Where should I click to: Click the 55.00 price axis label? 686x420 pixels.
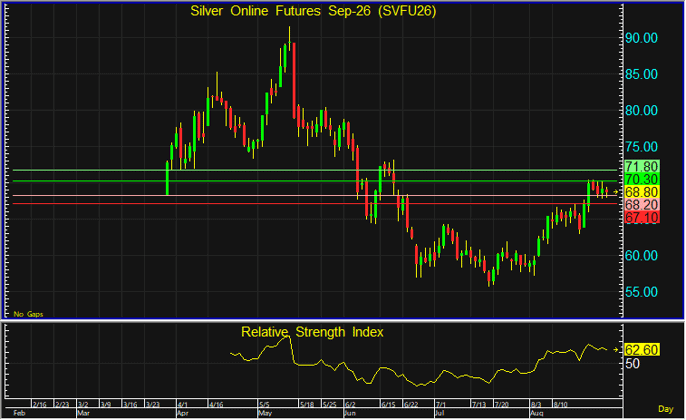point(641,292)
